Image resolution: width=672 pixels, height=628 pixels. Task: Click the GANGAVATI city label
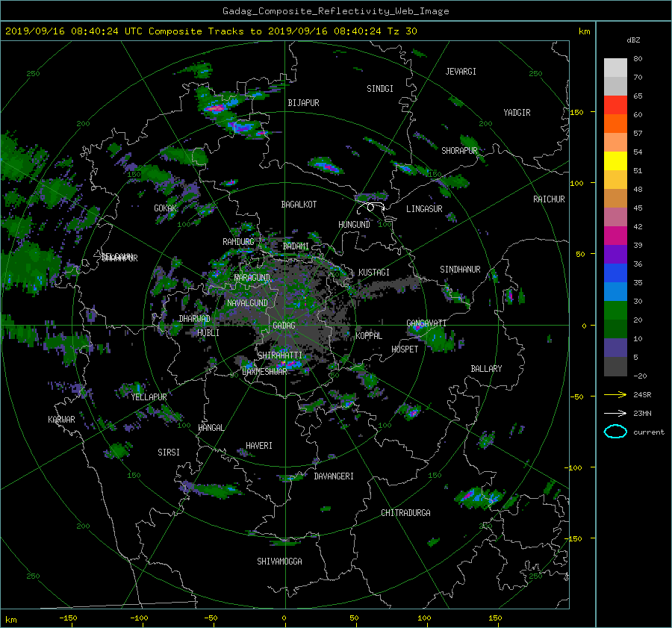[426, 323]
